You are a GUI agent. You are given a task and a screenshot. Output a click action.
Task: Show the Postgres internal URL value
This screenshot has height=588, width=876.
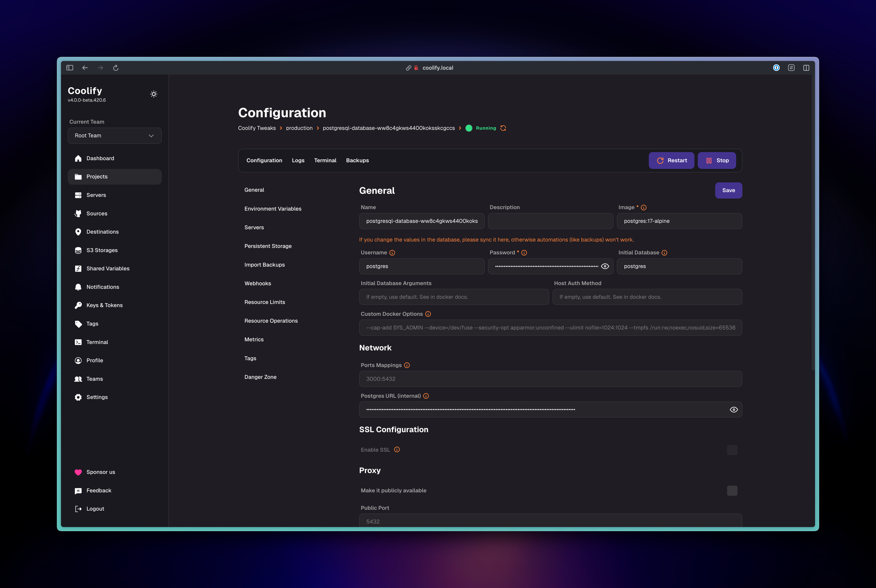pyautogui.click(x=733, y=410)
